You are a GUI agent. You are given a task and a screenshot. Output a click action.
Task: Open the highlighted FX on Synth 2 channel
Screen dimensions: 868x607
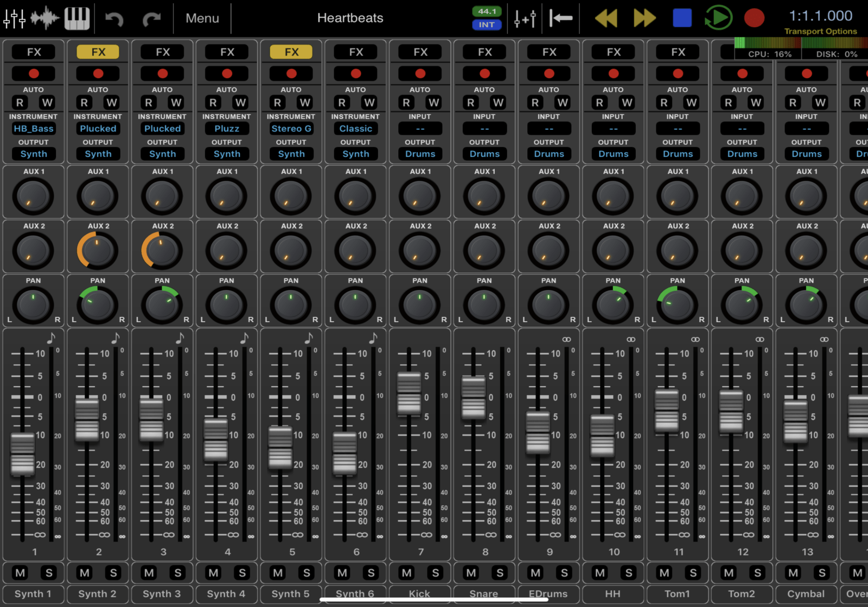98,52
